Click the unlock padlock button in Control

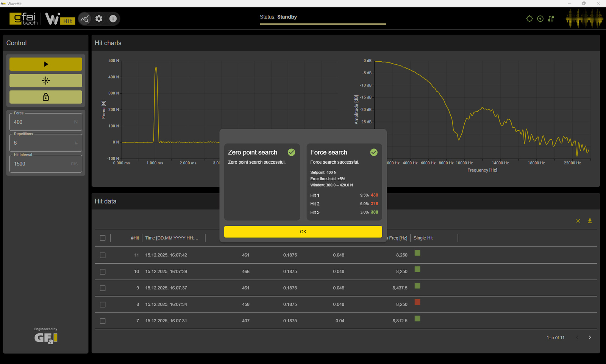(46, 97)
